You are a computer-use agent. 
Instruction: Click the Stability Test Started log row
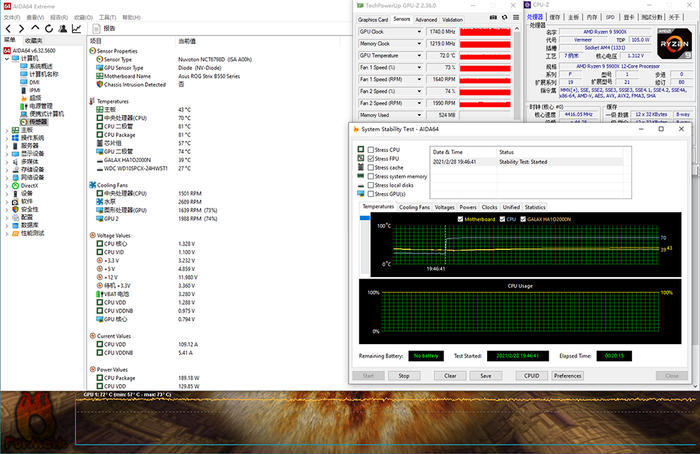pyautogui.click(x=528, y=162)
